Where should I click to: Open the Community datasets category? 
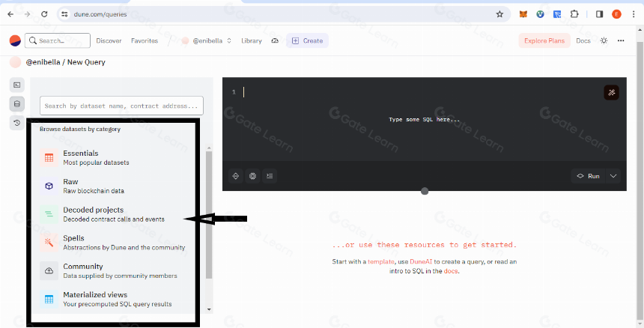pyautogui.click(x=117, y=271)
